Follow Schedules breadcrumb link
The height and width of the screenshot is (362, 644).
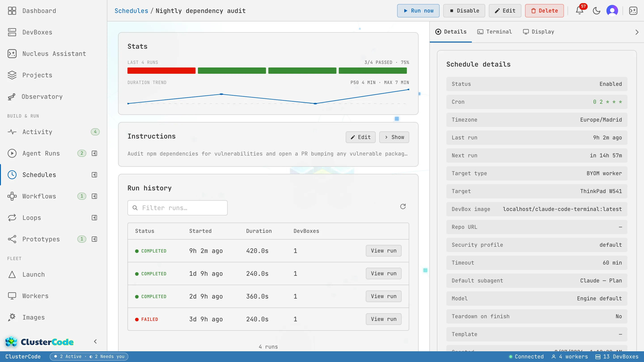point(131,11)
